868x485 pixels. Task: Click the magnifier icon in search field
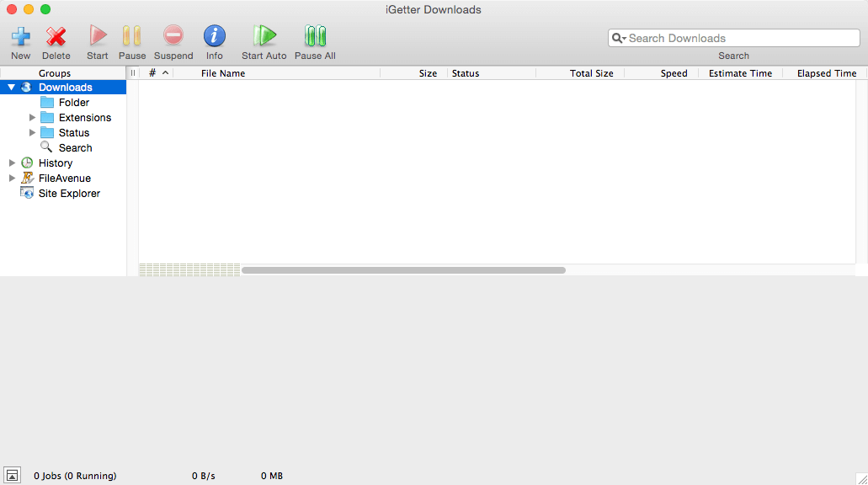618,38
